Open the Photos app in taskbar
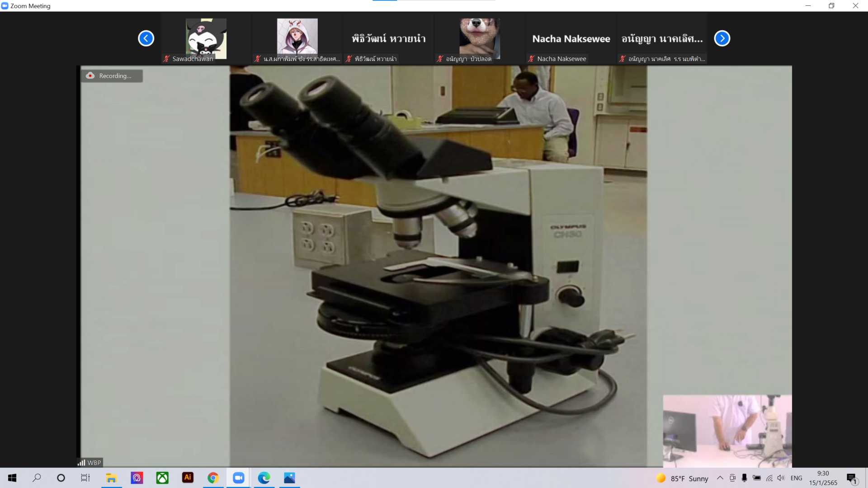Image resolution: width=868 pixels, height=488 pixels. click(x=289, y=478)
